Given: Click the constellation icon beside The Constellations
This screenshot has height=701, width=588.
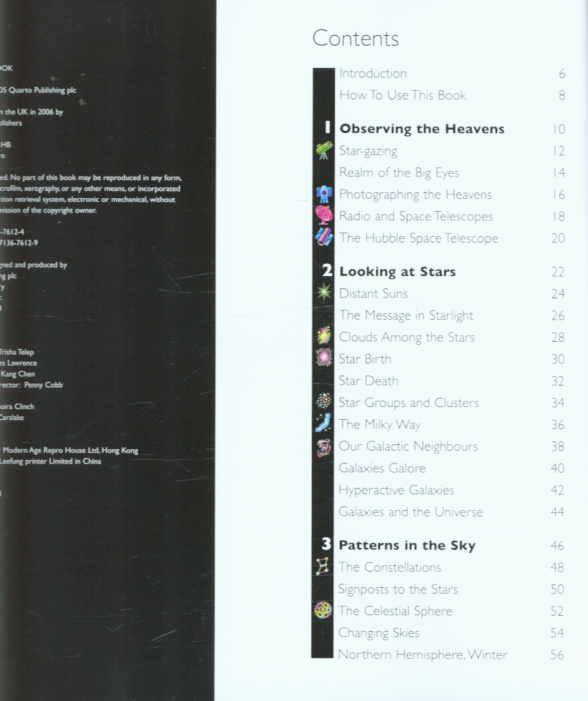Looking at the screenshot, I should pyautogui.click(x=323, y=567).
